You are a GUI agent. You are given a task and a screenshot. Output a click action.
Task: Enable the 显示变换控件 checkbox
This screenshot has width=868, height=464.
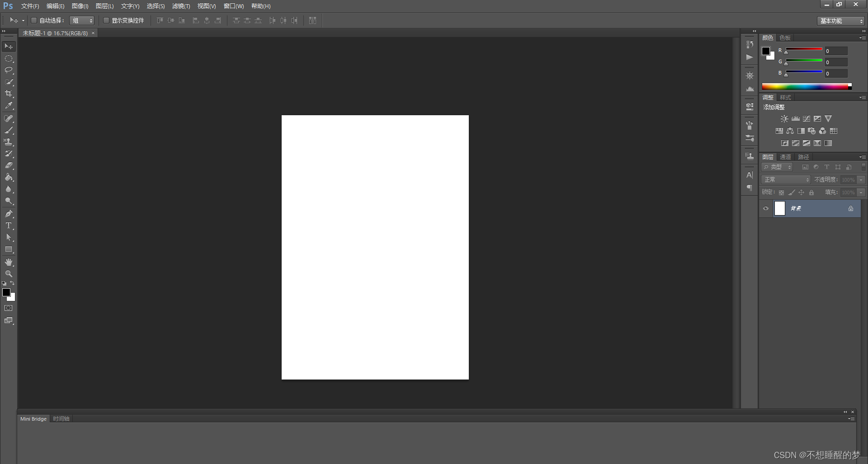pyautogui.click(x=106, y=20)
